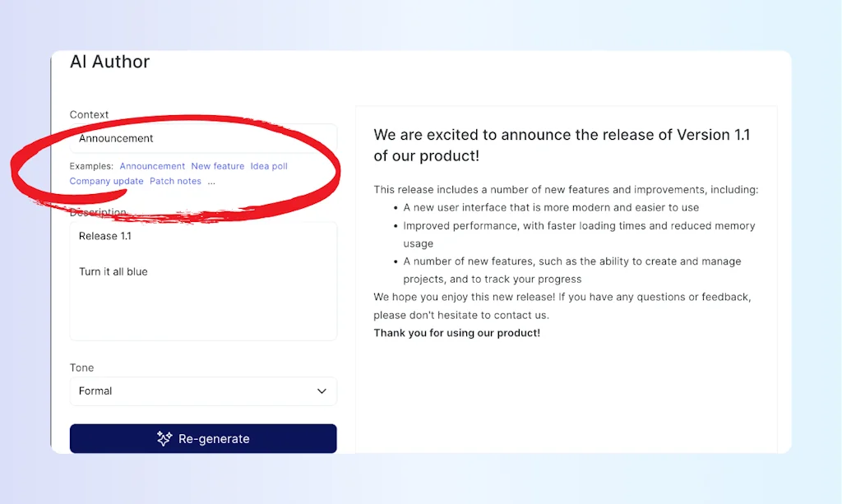This screenshot has height=504, width=842.
Task: Click the AI Author panel title
Action: click(109, 62)
